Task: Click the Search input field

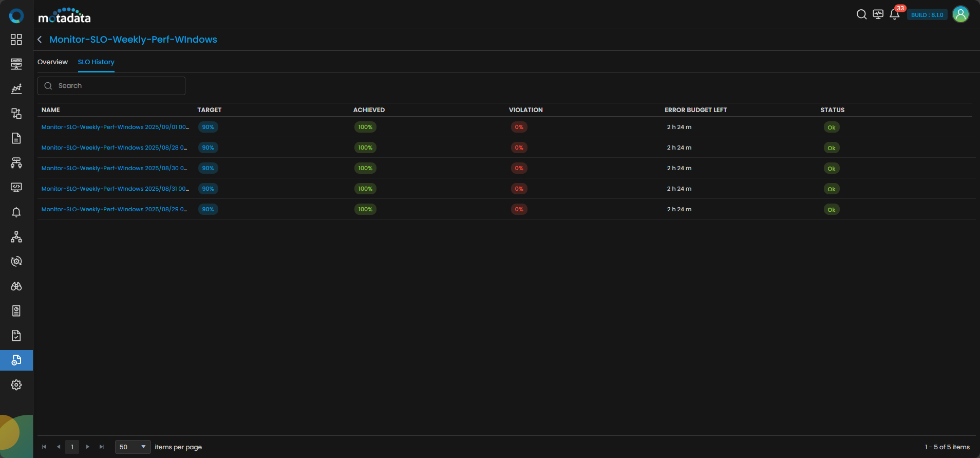Action: click(118, 86)
